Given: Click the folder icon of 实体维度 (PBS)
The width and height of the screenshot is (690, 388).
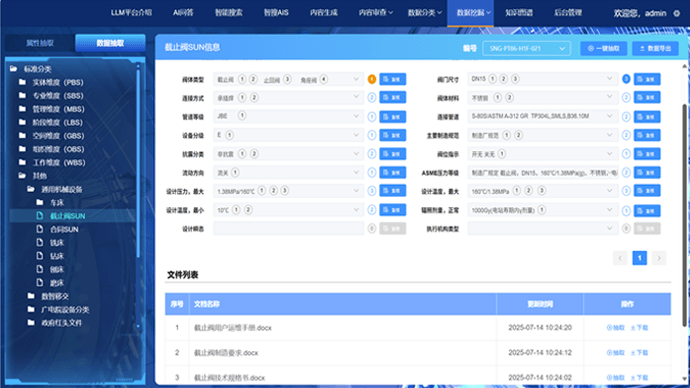Looking at the screenshot, I should 22,82.
